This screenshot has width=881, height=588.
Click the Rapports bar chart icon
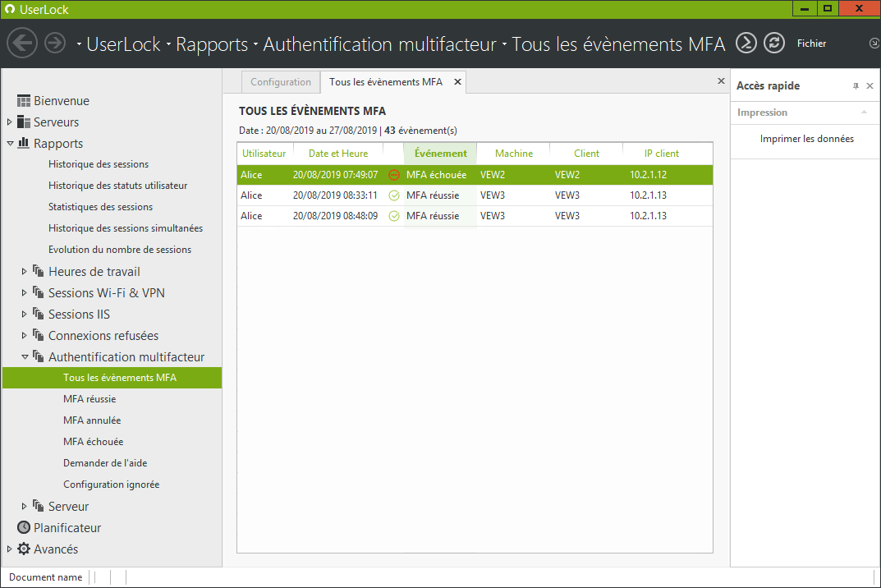coord(24,143)
